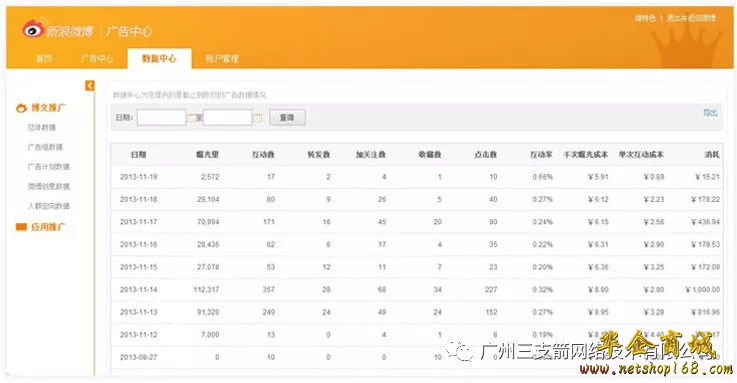
Task: Click the 112,317 exposure value
Action: pos(206,290)
